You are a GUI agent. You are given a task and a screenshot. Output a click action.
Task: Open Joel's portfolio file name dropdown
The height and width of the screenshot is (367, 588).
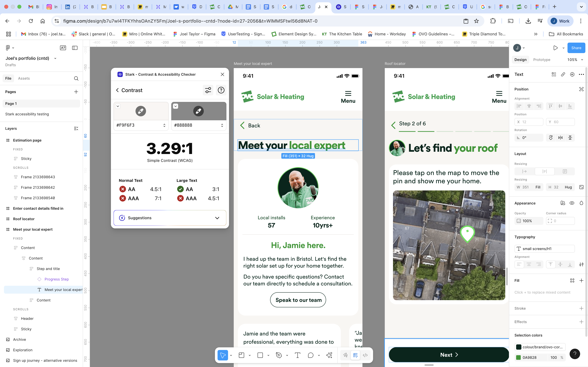coord(55,58)
